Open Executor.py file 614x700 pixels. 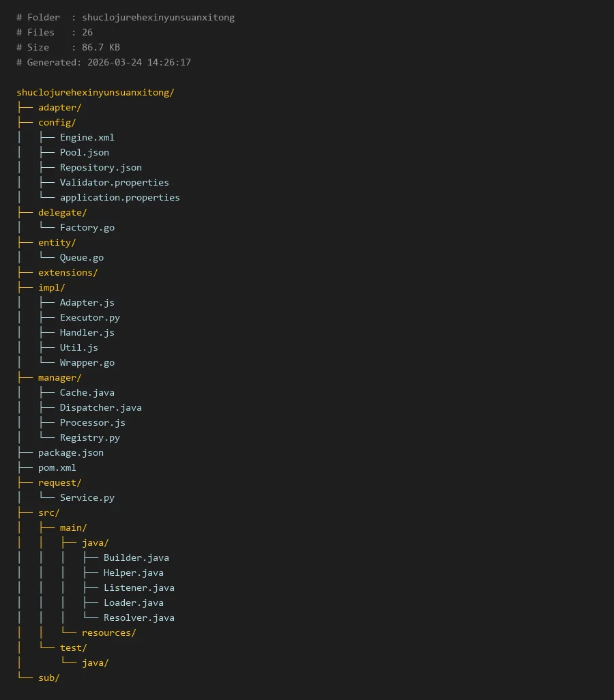click(x=90, y=317)
